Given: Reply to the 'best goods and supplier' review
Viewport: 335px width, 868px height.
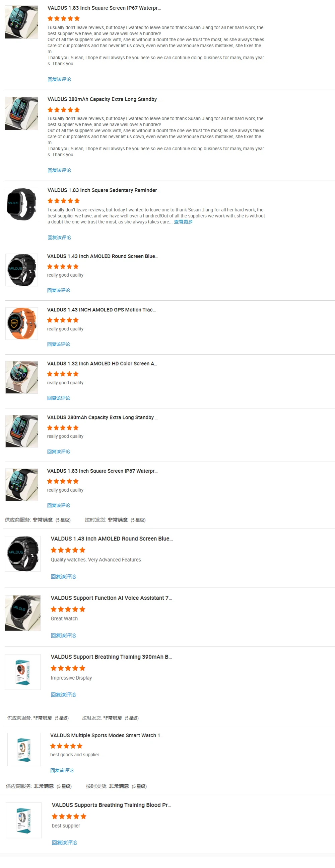Looking at the screenshot, I should (62, 770).
